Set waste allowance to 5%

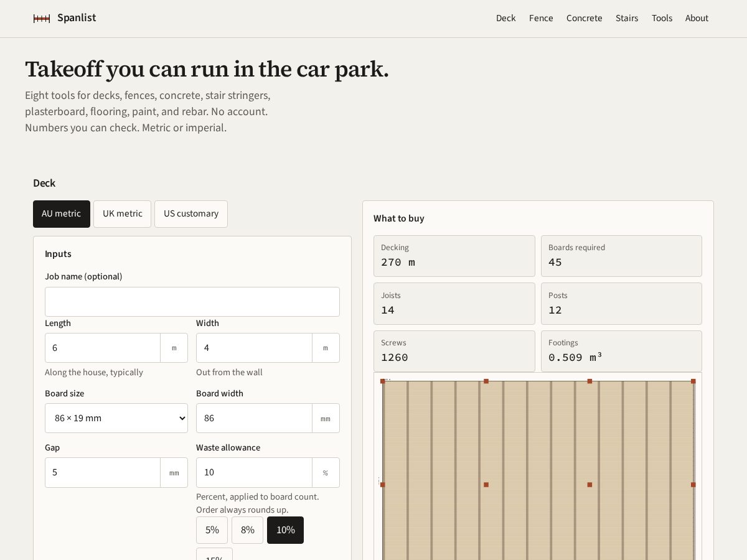tap(212, 530)
